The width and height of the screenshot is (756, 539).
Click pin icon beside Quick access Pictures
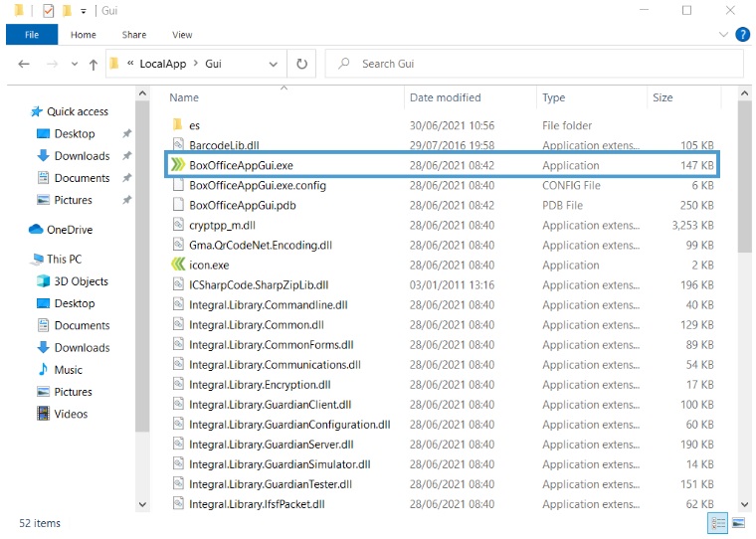tap(126, 200)
